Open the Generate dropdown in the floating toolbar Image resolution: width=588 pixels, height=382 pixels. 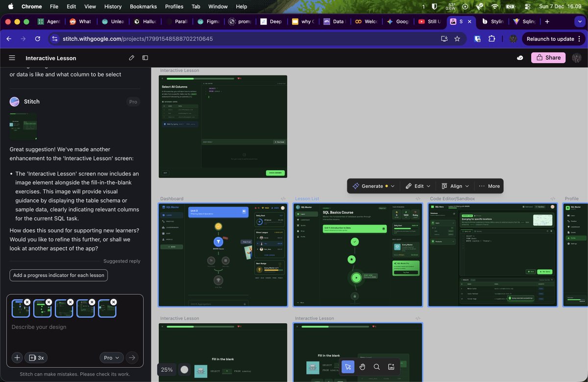pos(374,186)
